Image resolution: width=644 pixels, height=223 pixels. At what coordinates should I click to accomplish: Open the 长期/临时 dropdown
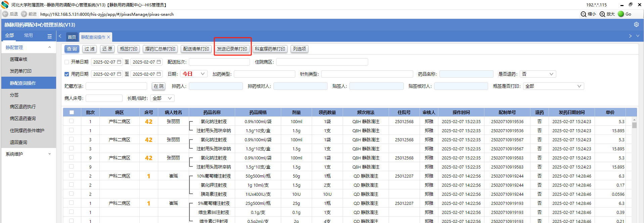coord(163,98)
